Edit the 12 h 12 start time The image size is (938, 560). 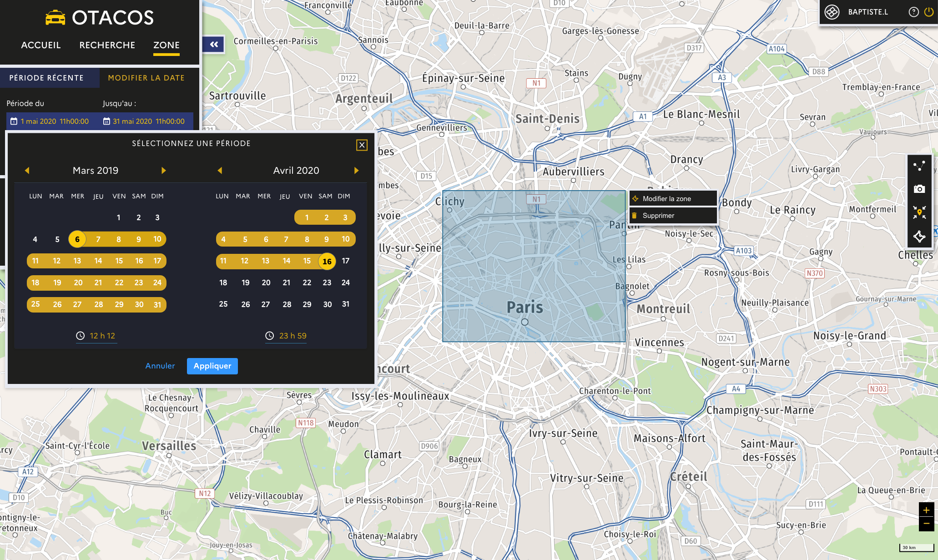102,336
